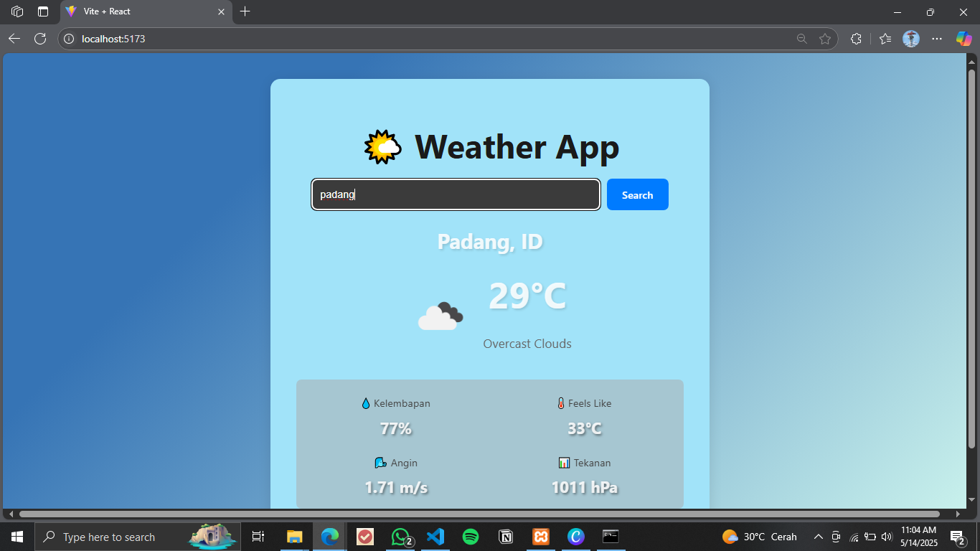Open the tab actions menu icon
This screenshot has height=551, width=980.
click(17, 11)
